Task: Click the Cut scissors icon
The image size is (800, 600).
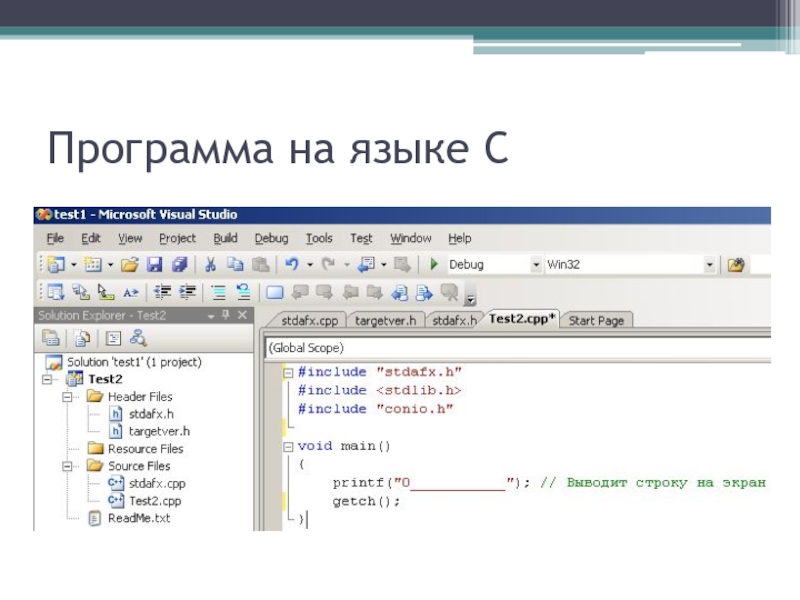Action: click(211, 265)
